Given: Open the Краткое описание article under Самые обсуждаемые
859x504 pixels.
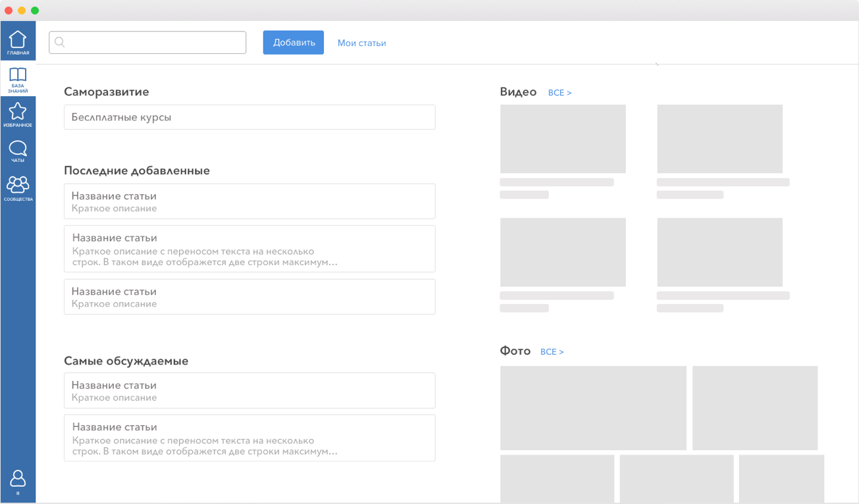Looking at the screenshot, I should [249, 391].
